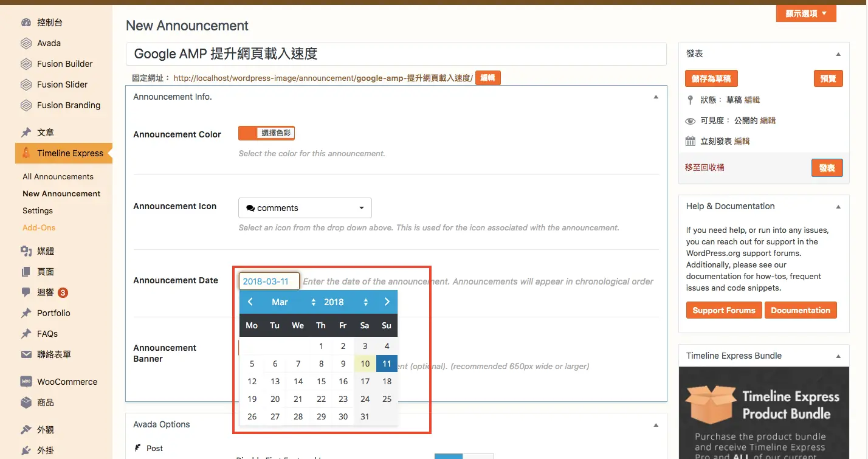The height and width of the screenshot is (459, 868).
Task: Click the 頁面 pages icon
Action: click(26, 272)
